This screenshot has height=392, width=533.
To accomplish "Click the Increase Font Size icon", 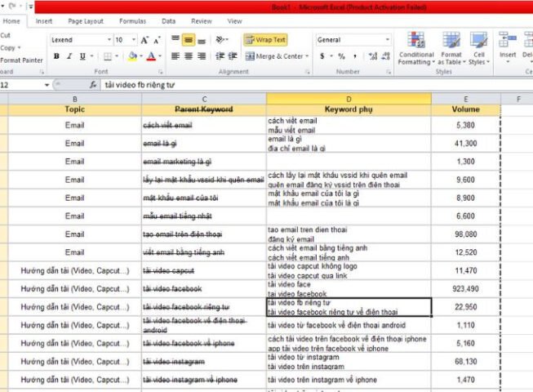I will [x=144, y=40].
